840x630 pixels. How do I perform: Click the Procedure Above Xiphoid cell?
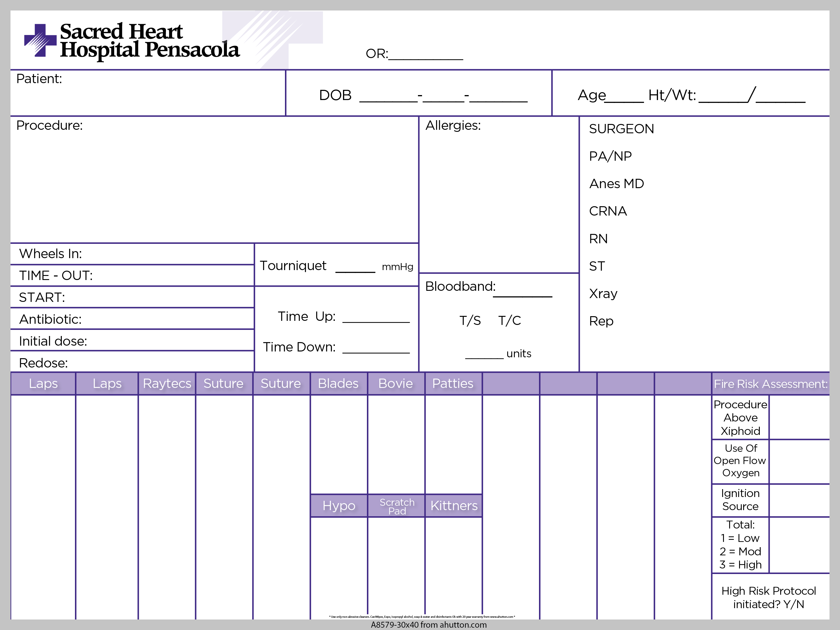point(741,417)
